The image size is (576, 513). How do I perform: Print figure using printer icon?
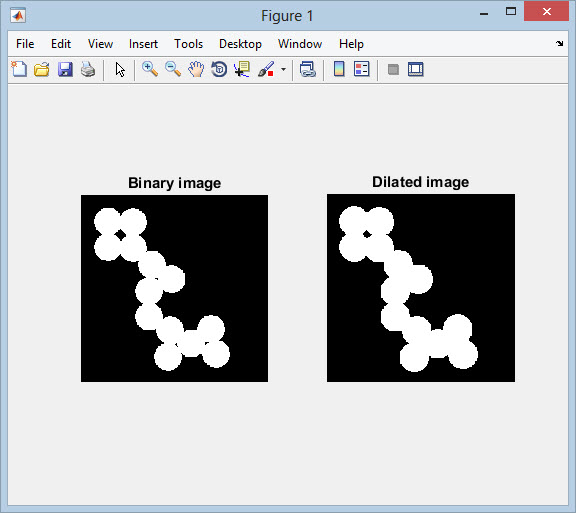click(x=88, y=69)
